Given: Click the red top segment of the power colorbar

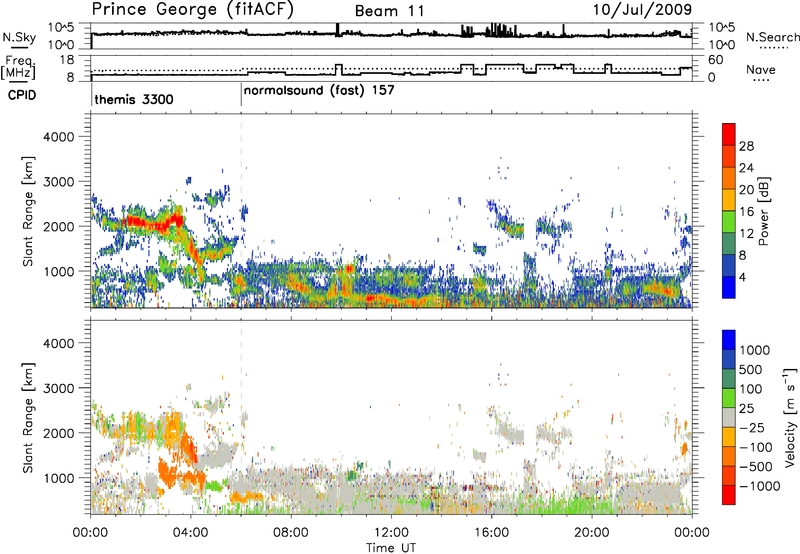Looking at the screenshot, I should point(729,134).
